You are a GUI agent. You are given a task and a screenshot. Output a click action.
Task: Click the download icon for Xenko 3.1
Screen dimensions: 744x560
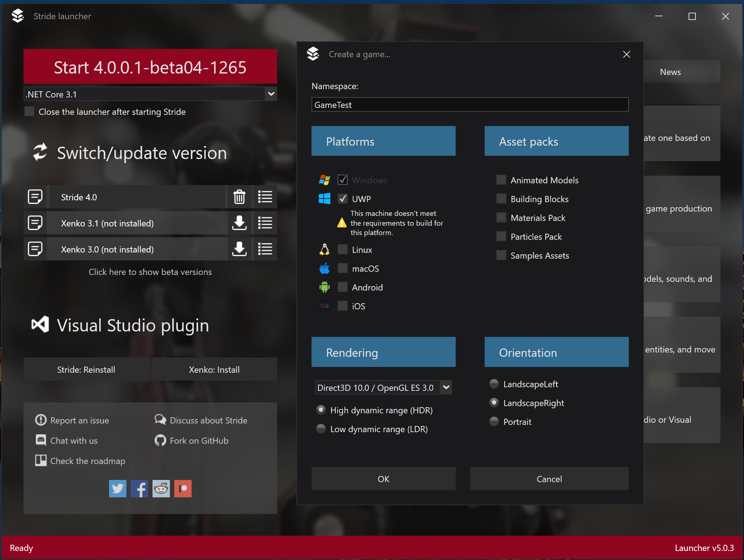[239, 223]
